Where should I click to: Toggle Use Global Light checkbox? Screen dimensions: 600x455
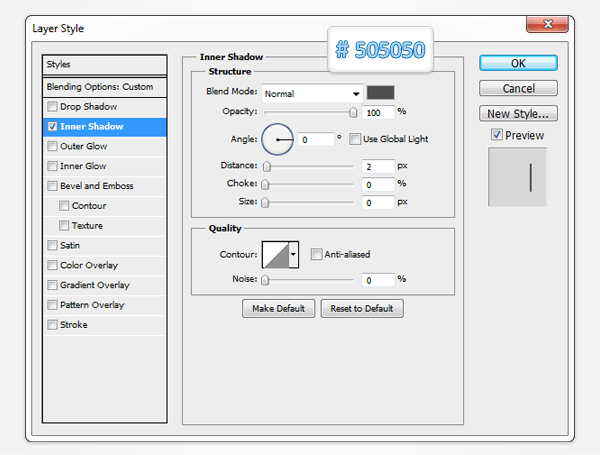(355, 139)
